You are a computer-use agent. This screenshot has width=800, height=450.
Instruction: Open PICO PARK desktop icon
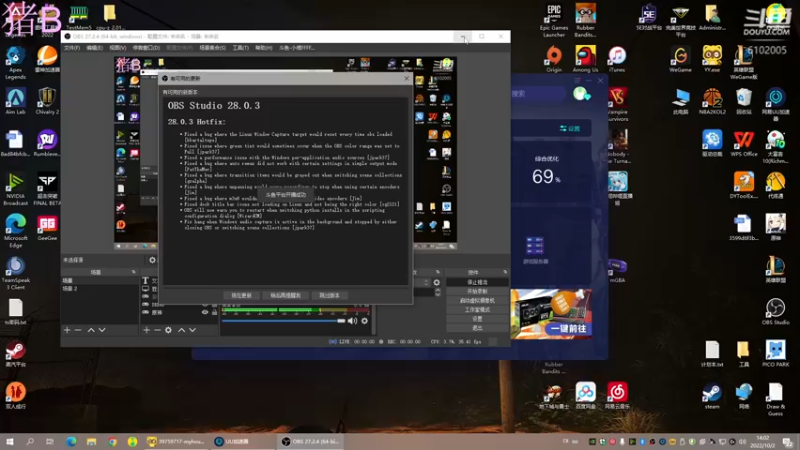point(776,354)
